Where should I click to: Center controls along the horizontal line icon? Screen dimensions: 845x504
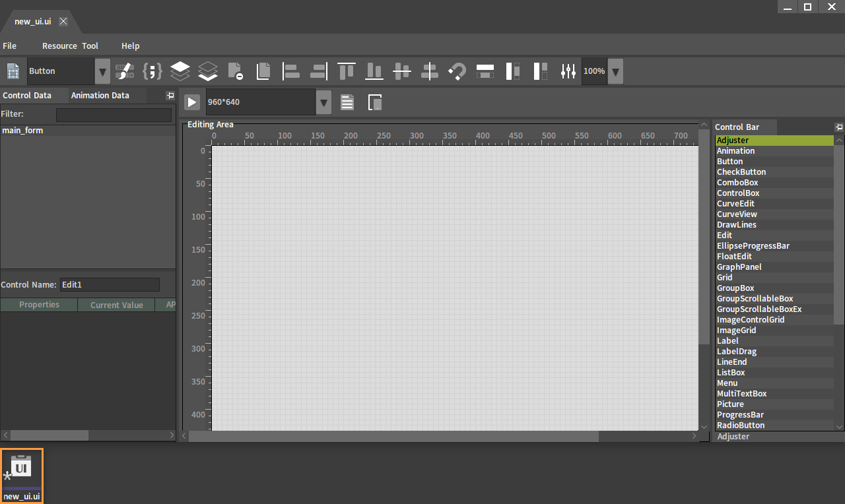402,71
